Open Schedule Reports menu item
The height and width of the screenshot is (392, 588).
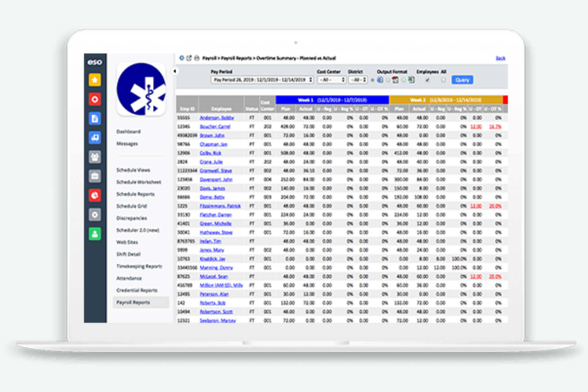[135, 194]
